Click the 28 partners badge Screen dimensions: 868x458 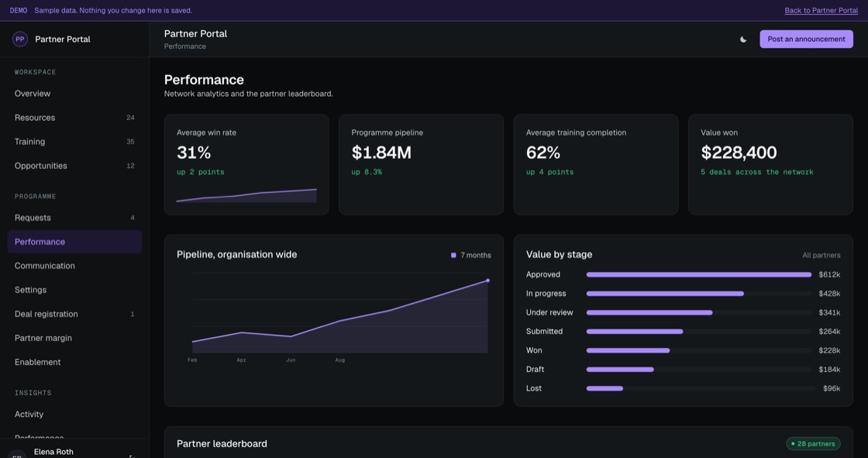coord(813,443)
